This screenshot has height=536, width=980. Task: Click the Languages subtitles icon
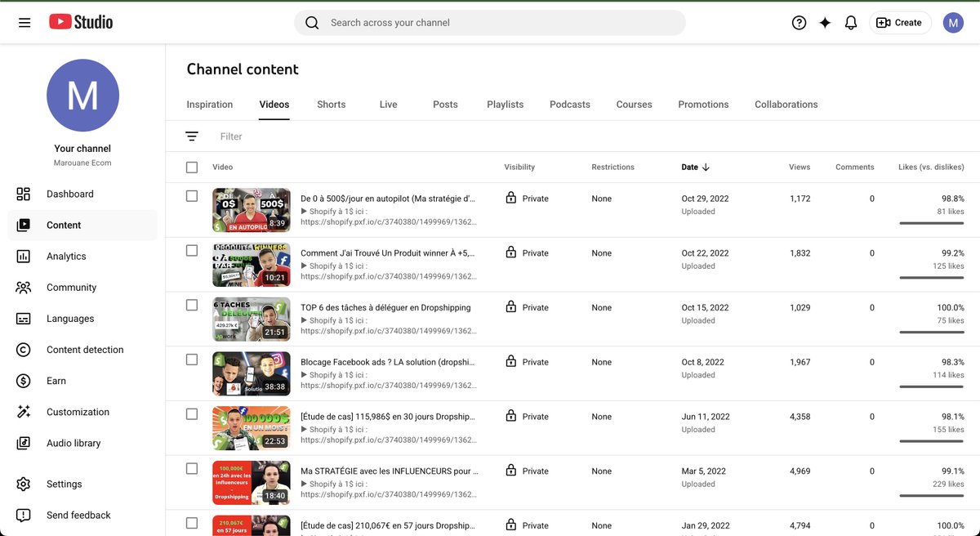point(24,319)
